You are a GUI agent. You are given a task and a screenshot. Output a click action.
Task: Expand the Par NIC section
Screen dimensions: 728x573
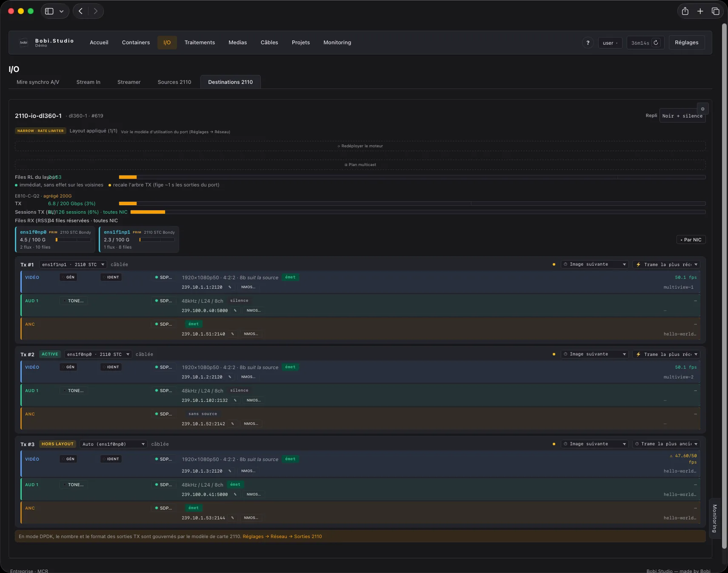(691, 240)
